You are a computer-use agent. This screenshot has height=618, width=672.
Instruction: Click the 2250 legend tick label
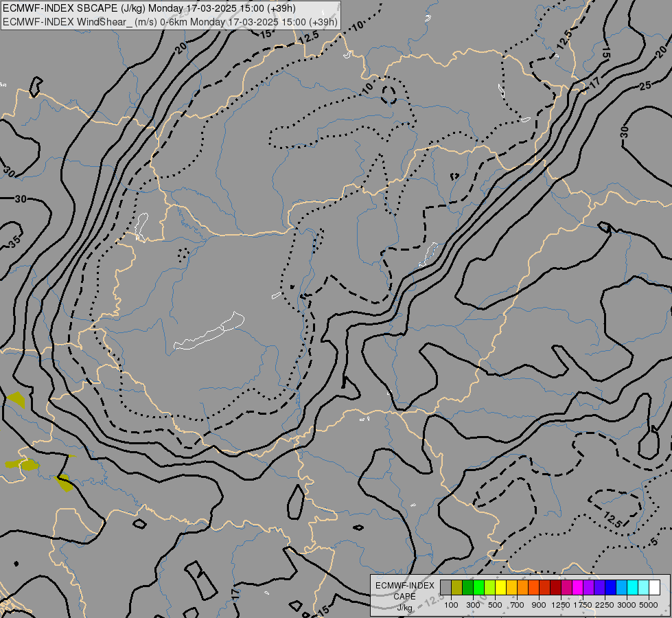[605, 605]
